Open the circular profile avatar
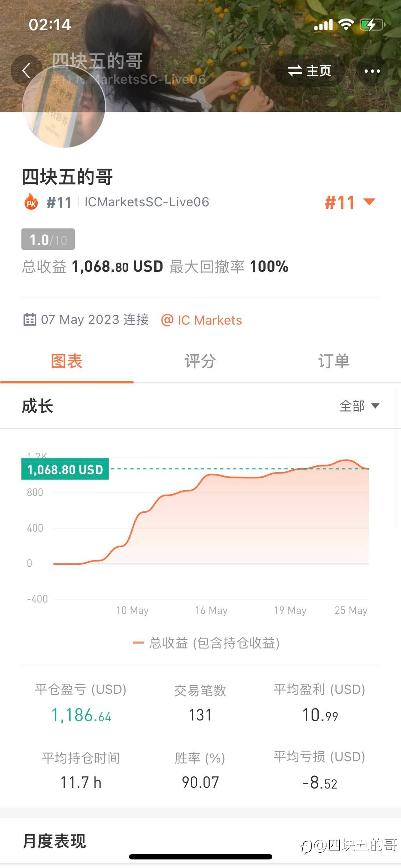 64,107
